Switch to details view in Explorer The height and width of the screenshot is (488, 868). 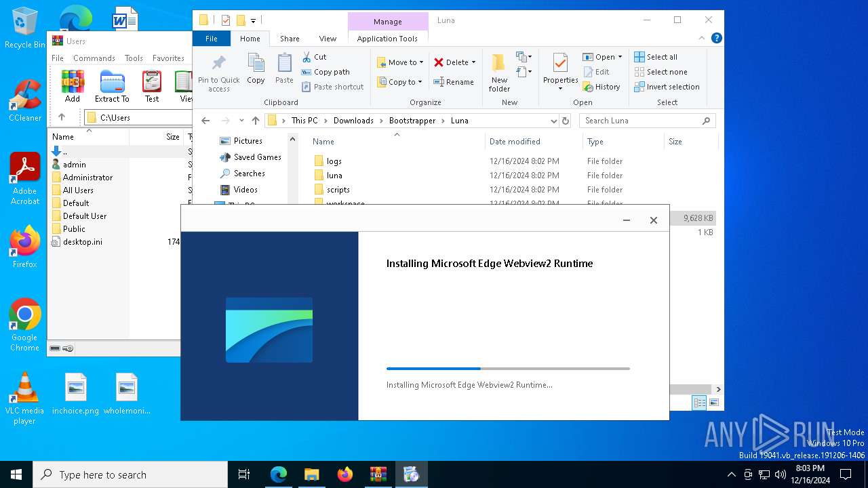point(699,403)
